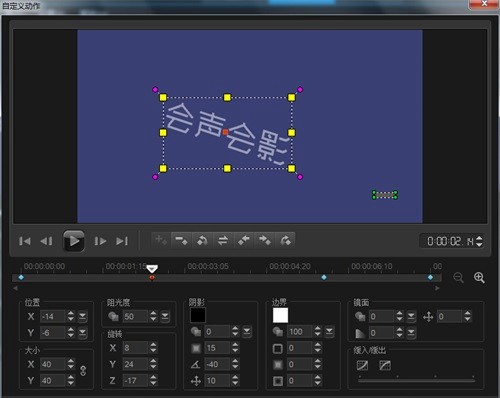Screen dimensions: 500x398
Task: Close the 自定义动作 dialog window
Action: click(484, 4)
